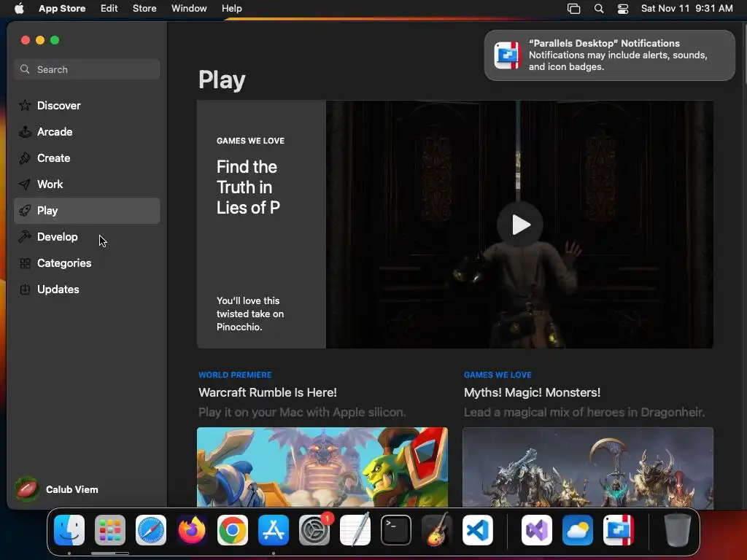Click the blue GAMES WE LOVE label

498,375
